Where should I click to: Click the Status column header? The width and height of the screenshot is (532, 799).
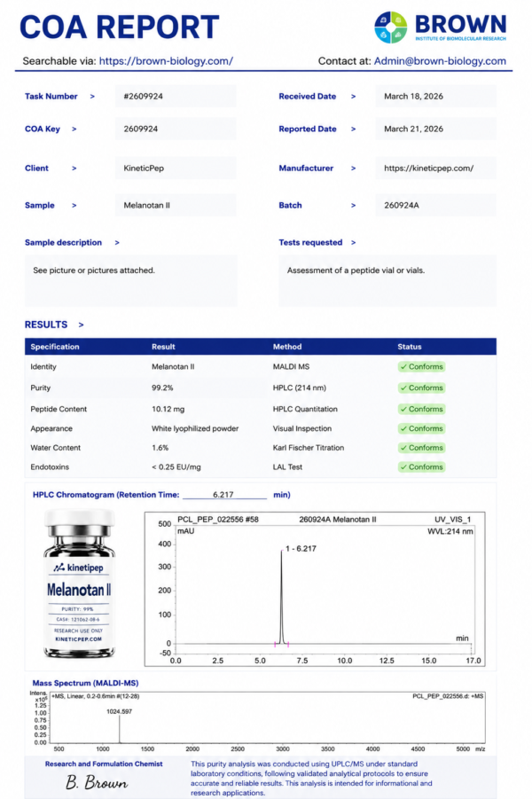point(409,347)
